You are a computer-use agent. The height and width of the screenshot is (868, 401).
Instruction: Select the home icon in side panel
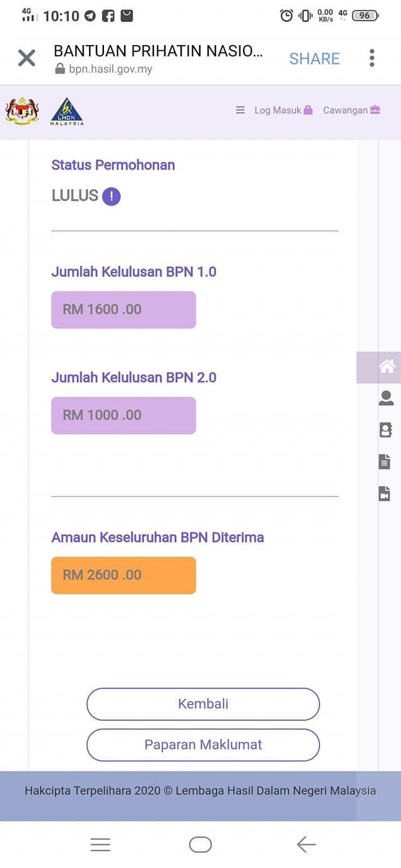[387, 367]
